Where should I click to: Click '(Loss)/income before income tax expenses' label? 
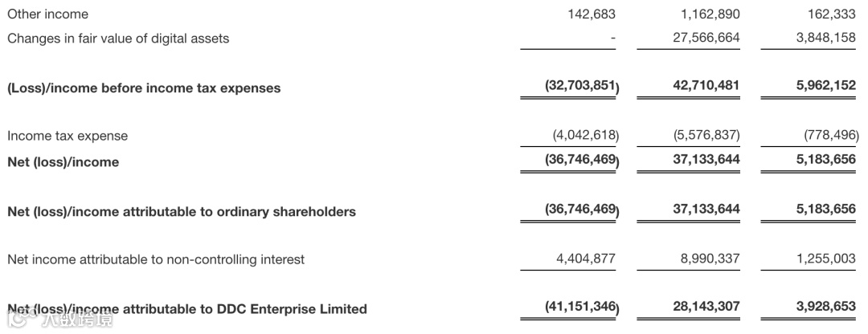[144, 88]
